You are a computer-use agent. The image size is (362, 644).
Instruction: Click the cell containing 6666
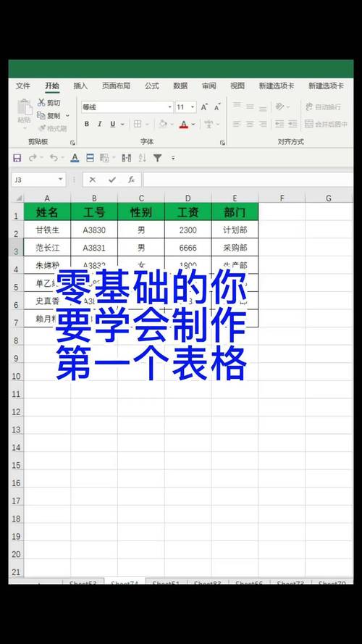point(188,248)
